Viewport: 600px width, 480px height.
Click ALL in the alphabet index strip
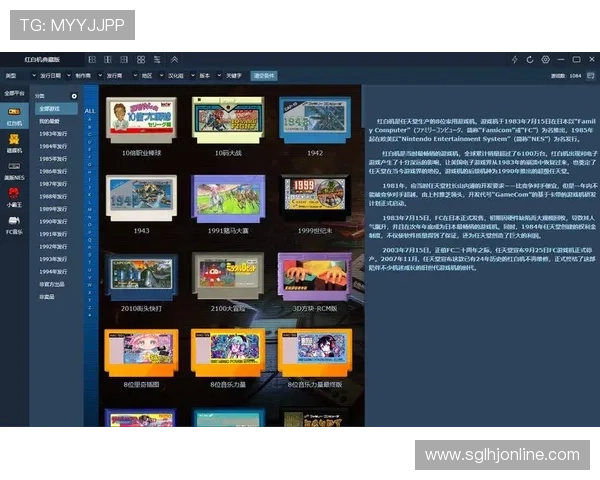90,111
